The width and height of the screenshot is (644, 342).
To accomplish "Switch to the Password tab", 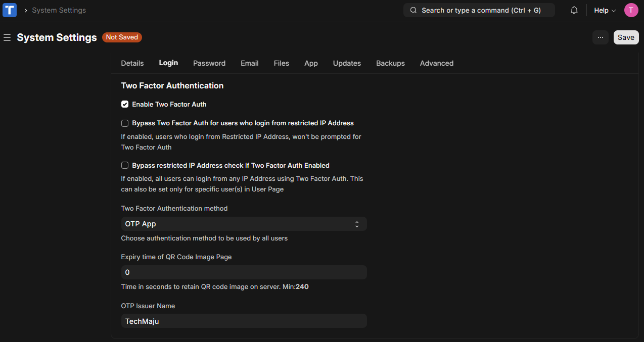I will point(209,63).
